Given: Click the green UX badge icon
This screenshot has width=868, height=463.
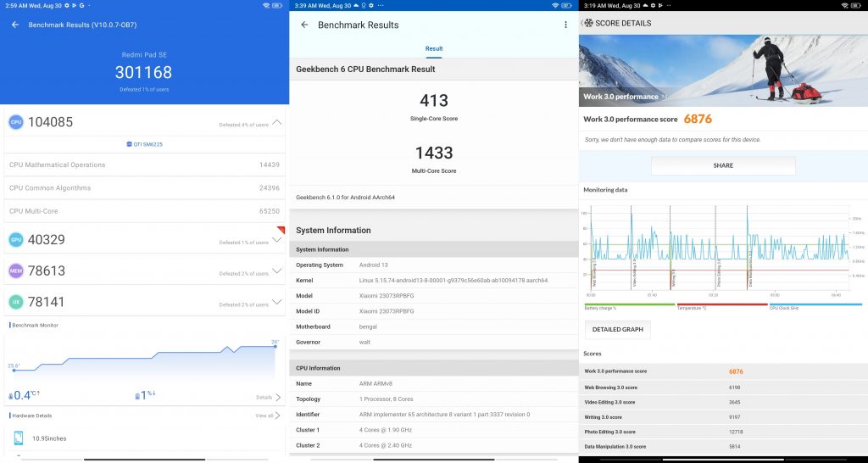Looking at the screenshot, I should 16,302.
